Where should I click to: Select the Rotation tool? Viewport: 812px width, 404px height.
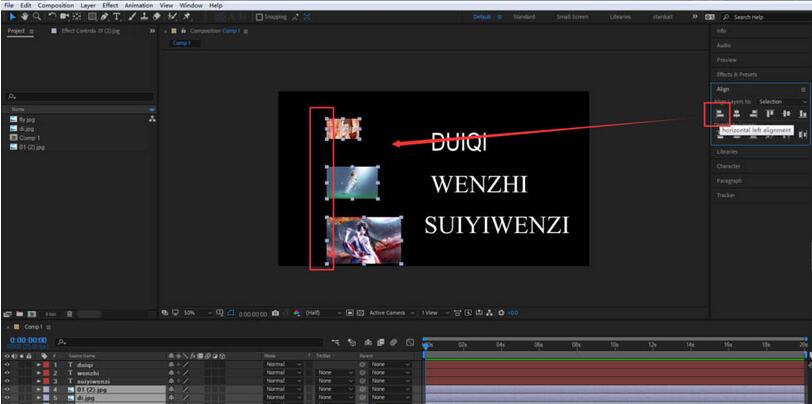(52, 17)
